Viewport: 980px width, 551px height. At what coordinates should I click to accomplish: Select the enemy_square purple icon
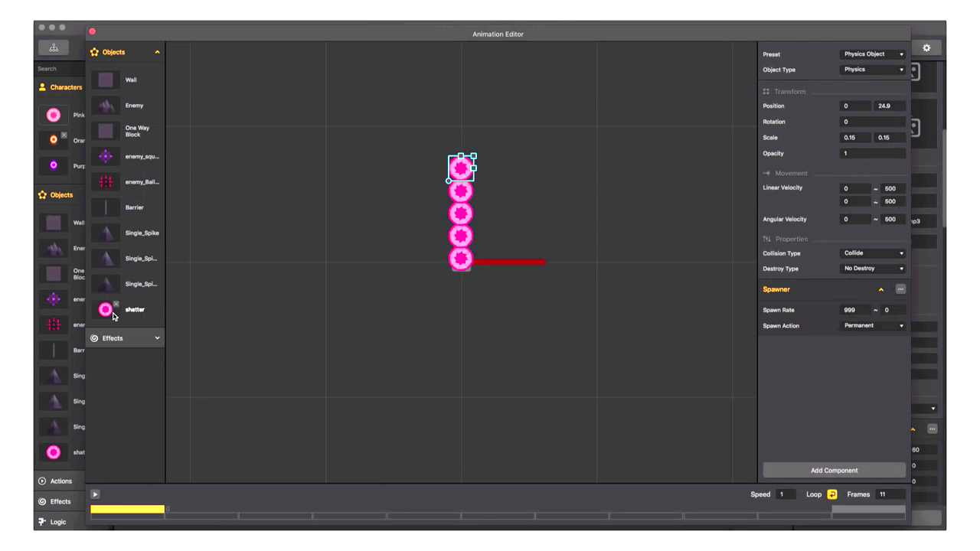point(106,156)
